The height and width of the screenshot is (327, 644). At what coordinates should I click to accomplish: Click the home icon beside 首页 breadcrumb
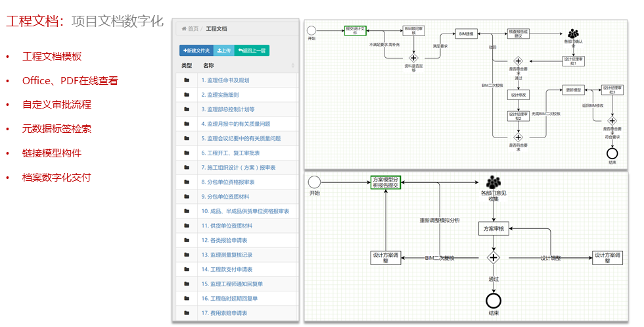184,28
